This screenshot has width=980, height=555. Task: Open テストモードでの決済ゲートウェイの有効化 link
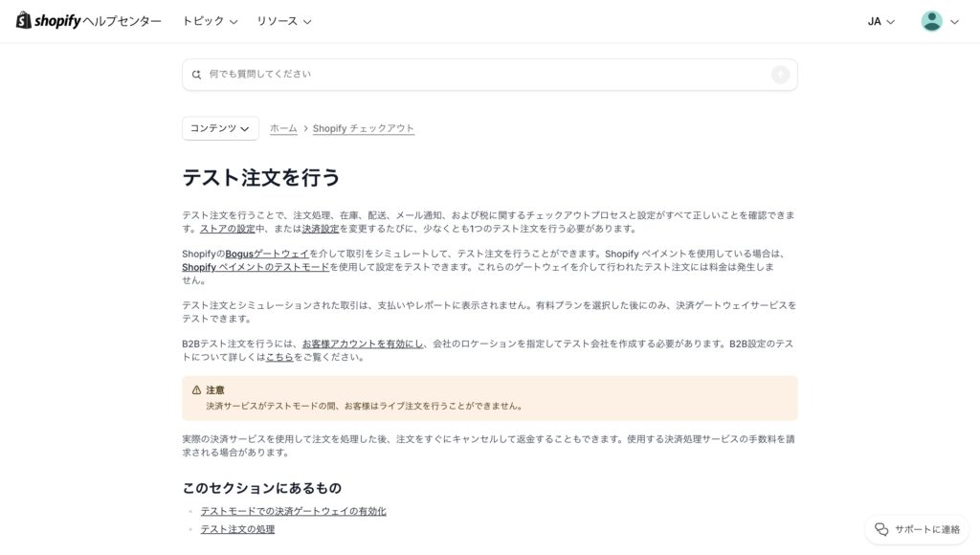tap(293, 511)
